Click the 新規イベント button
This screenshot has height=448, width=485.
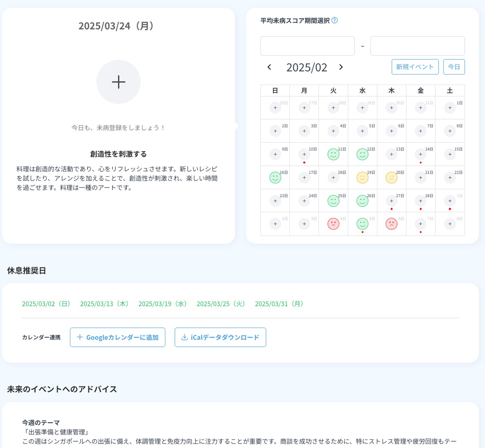[x=415, y=67]
